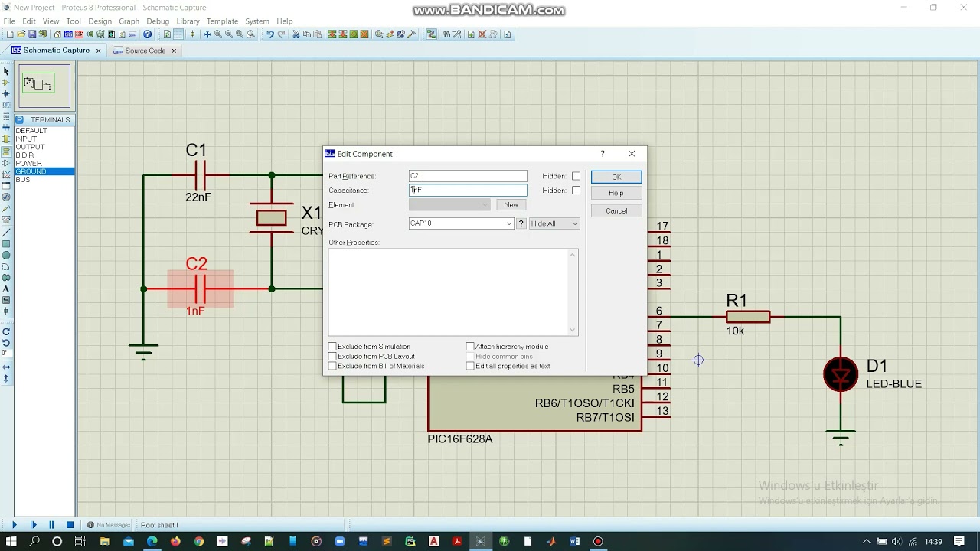Open the Windows Start menu
Viewport: 980px width, 551px height.
[12, 542]
